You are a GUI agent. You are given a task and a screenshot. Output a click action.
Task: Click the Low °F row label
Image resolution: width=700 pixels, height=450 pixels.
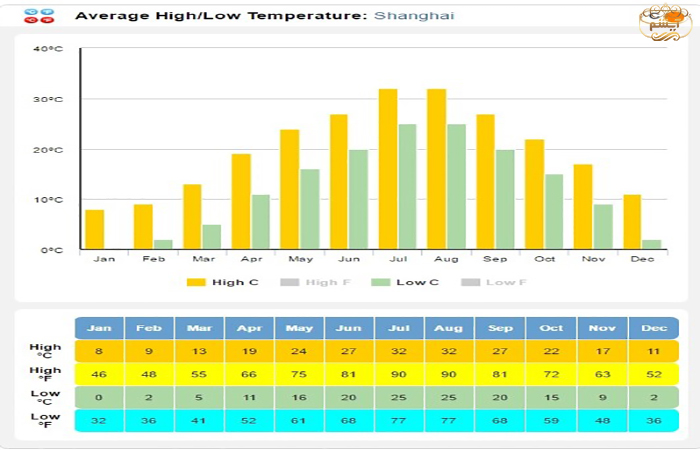(x=45, y=420)
